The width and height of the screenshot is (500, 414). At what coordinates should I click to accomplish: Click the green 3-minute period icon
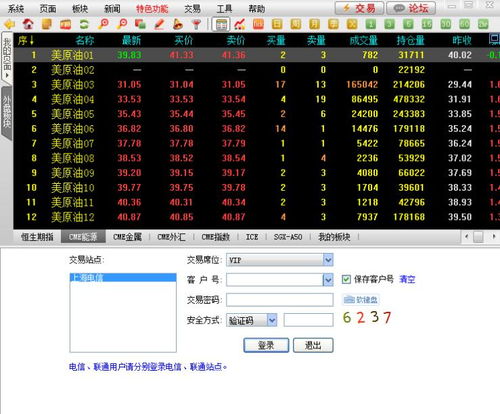coord(389,24)
